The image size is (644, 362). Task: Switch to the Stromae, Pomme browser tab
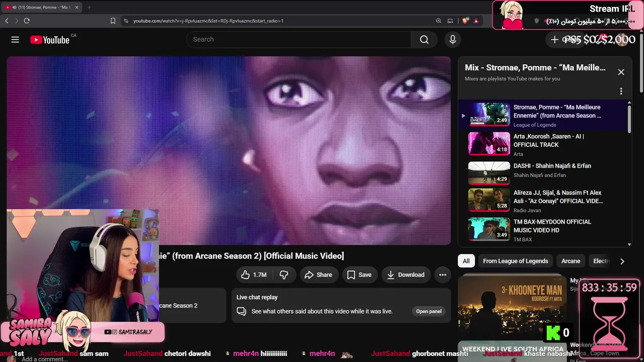point(42,8)
